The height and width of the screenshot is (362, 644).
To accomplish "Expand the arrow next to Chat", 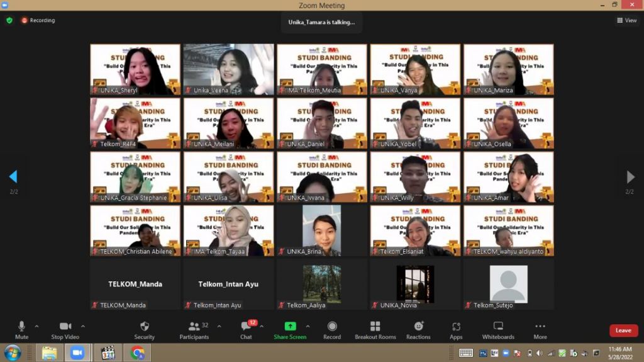I will pyautogui.click(x=262, y=326).
